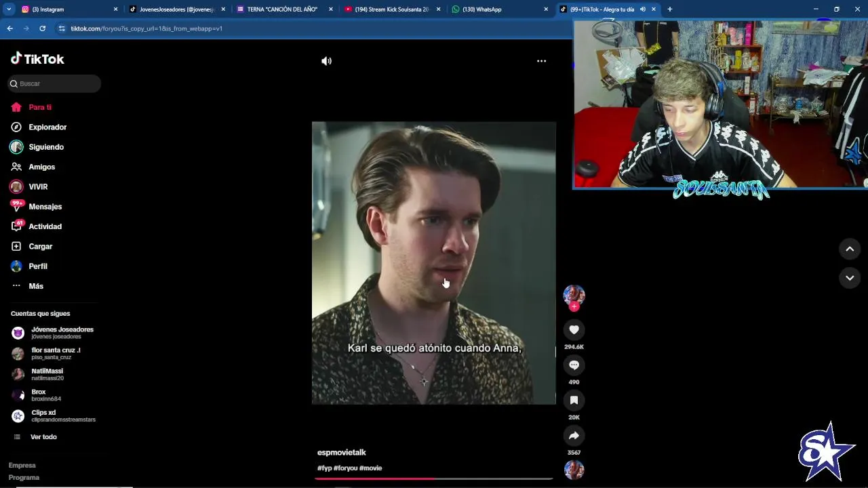This screenshot has height=488, width=868.
Task: Close the TikTok browser tab
Action: click(x=654, y=9)
